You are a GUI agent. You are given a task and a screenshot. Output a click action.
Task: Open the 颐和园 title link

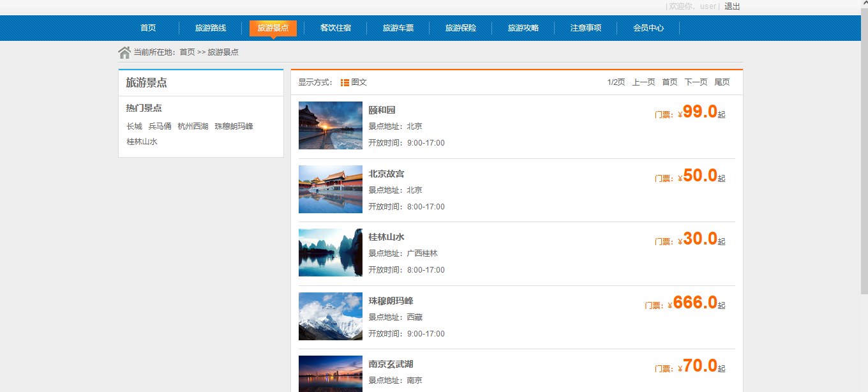tap(382, 110)
